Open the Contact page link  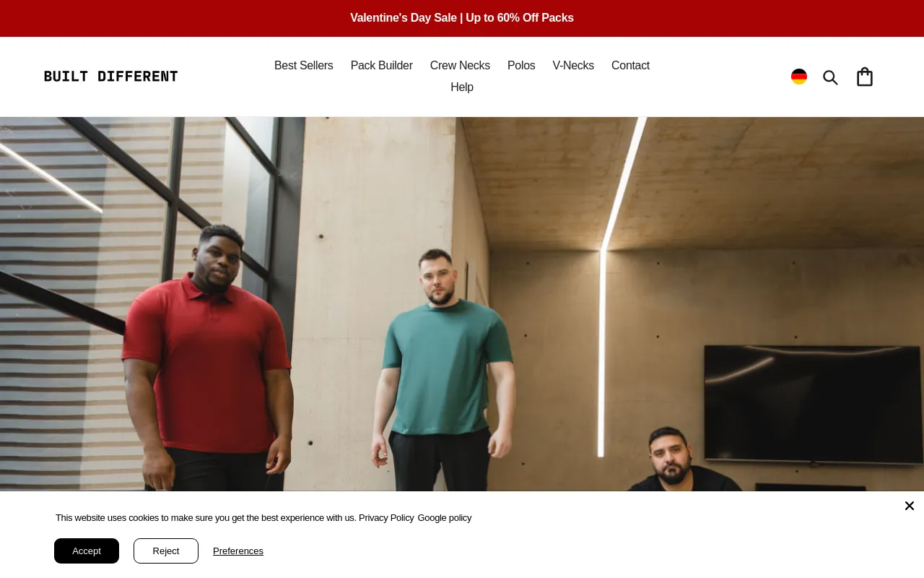[x=630, y=66]
